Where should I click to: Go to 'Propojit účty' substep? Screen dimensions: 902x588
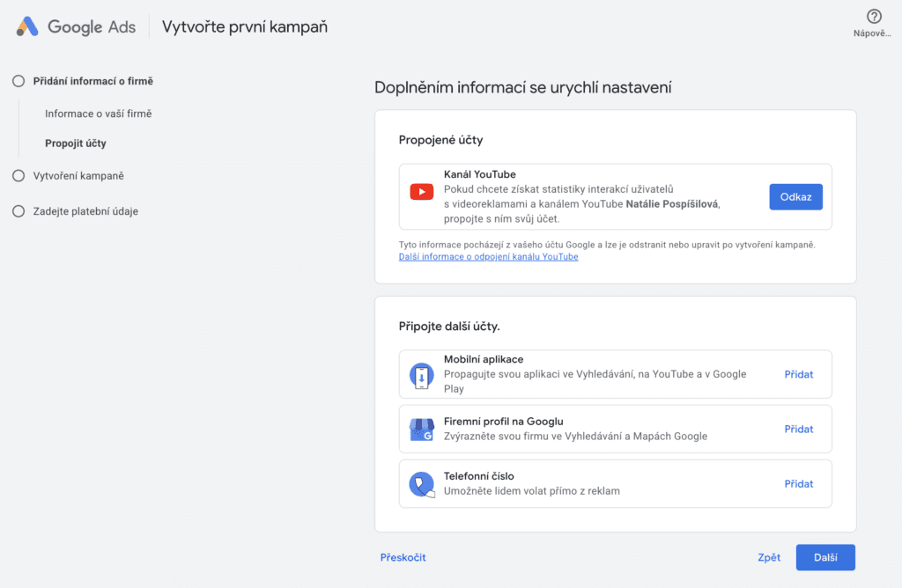pyautogui.click(x=76, y=143)
